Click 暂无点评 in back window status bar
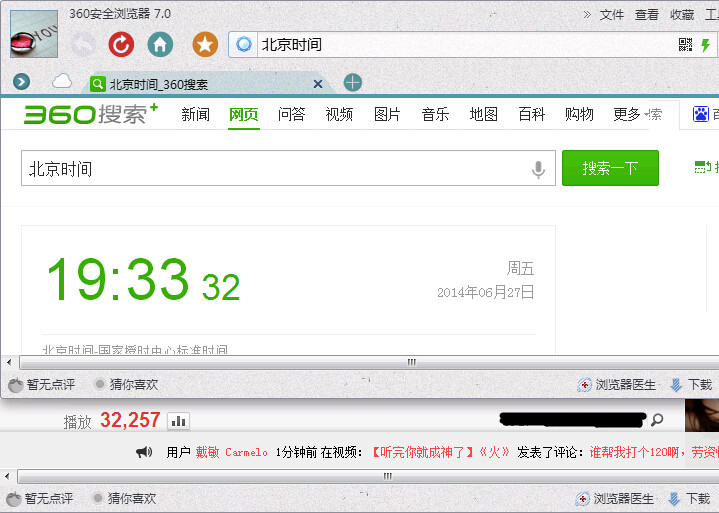This screenshot has height=513, width=719. (x=40, y=498)
